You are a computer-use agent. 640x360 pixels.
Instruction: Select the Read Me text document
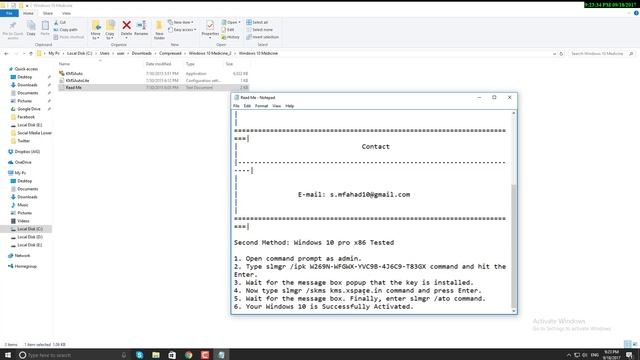coord(153,87)
